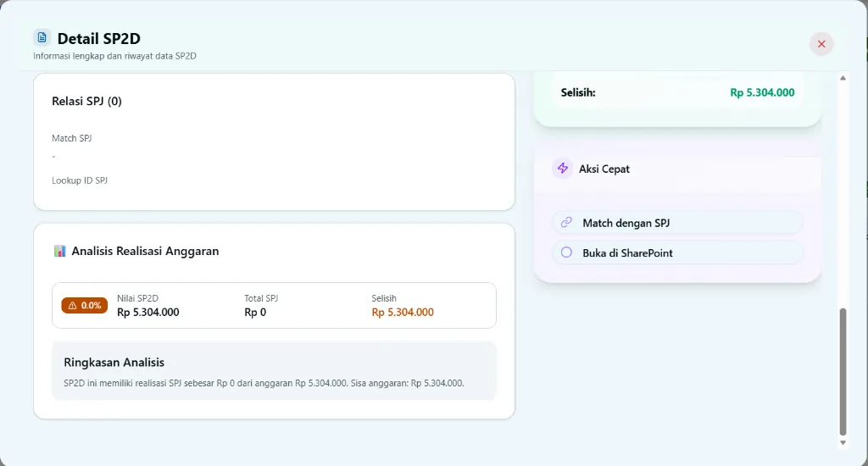The width and height of the screenshot is (868, 466).
Task: Click the scrollbar down arrow
Action: [x=843, y=442]
